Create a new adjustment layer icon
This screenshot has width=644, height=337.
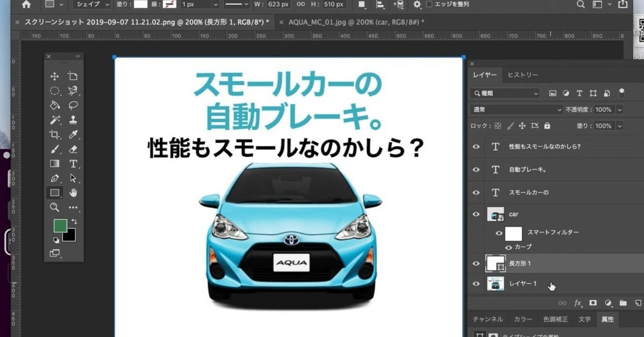click(608, 303)
